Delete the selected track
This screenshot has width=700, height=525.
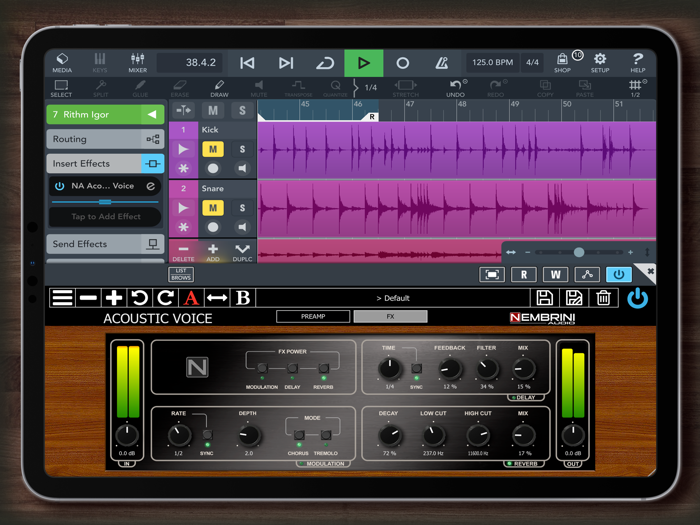pyautogui.click(x=183, y=252)
